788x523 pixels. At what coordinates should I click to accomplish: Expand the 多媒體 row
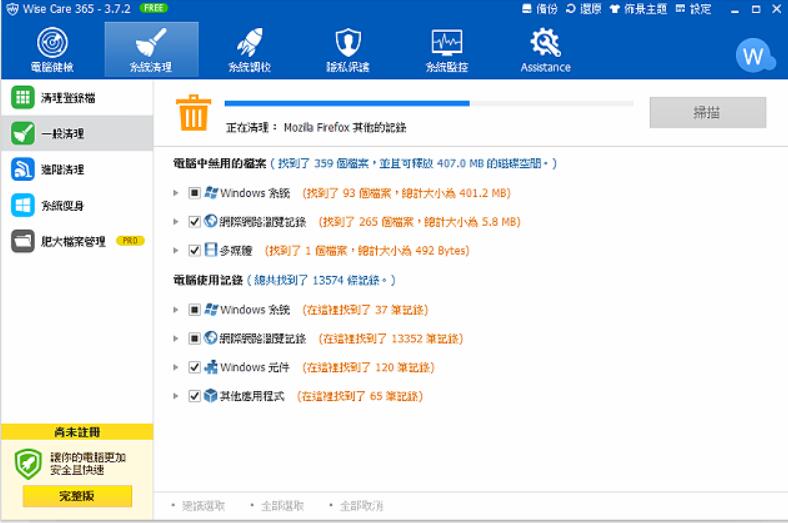(x=176, y=250)
